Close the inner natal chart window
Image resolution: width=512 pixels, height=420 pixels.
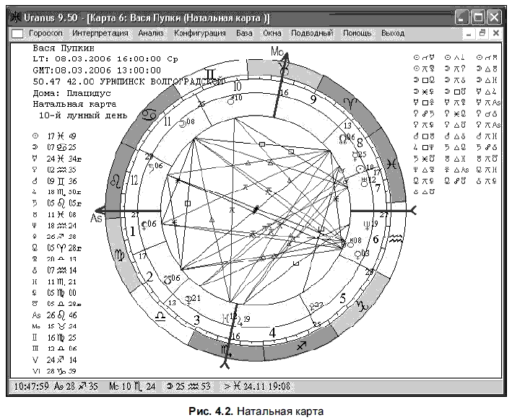tap(496, 33)
